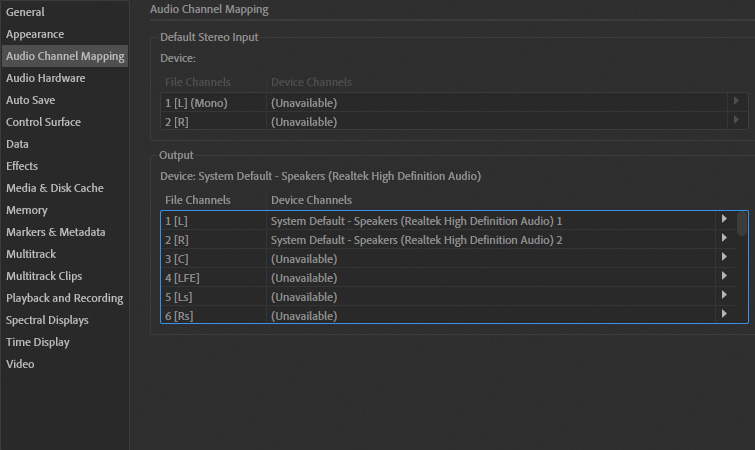Open Markers & Metadata preferences
This screenshot has width=755, height=450.
tap(55, 232)
